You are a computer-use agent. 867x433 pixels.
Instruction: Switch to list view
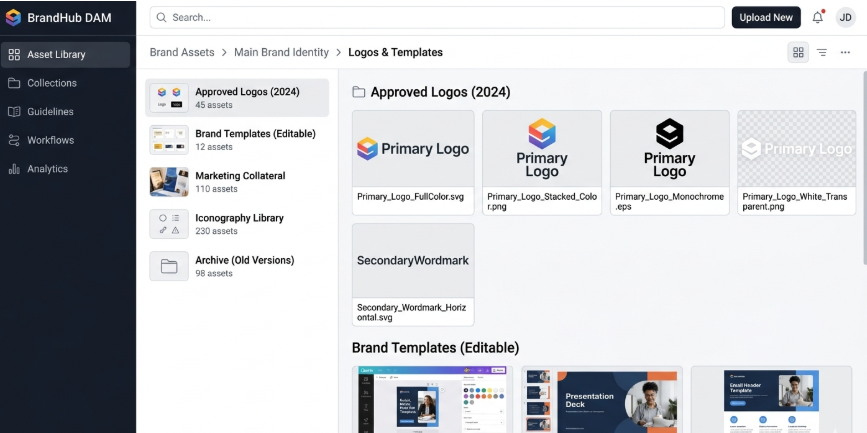pos(822,53)
